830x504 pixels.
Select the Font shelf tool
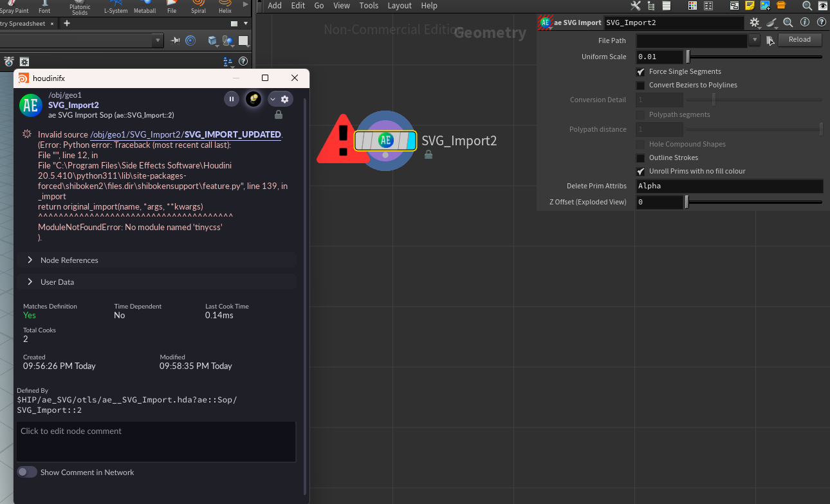pyautogui.click(x=44, y=7)
